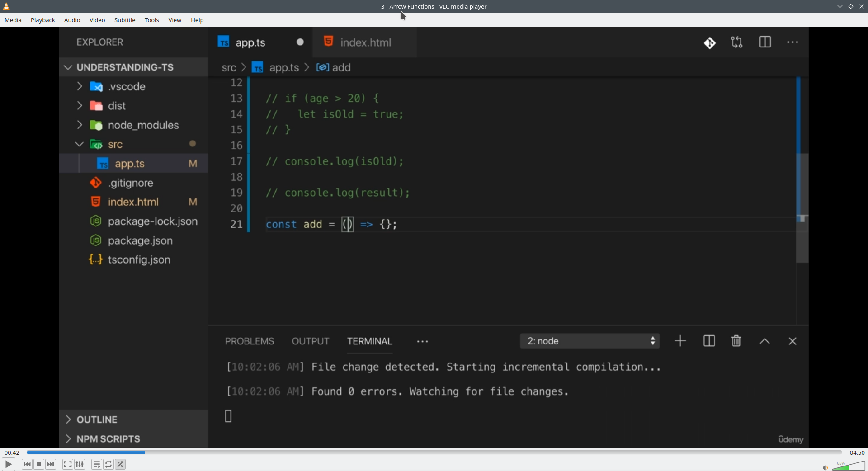Click the 'const add' code on line 21
Screen dimensions: 868x471
coord(294,225)
